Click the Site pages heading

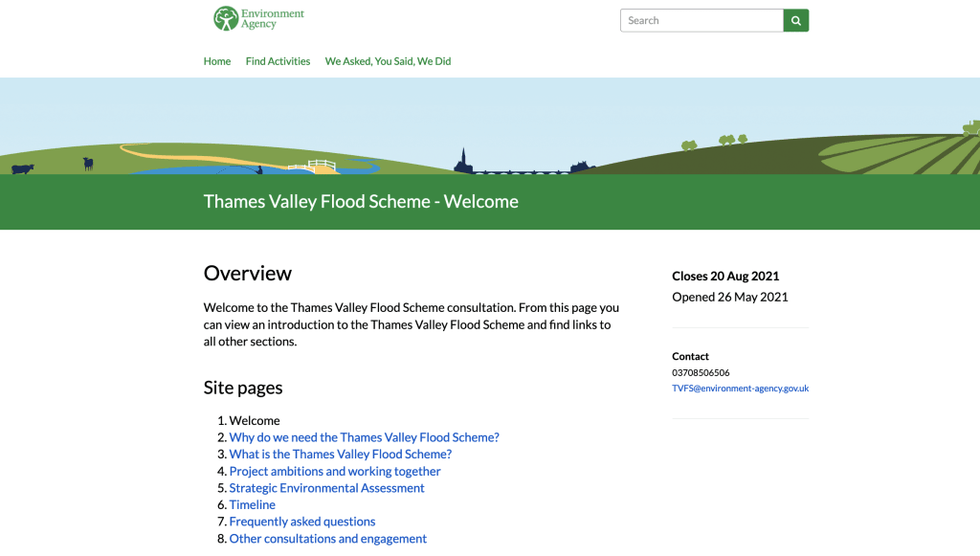pyautogui.click(x=243, y=388)
